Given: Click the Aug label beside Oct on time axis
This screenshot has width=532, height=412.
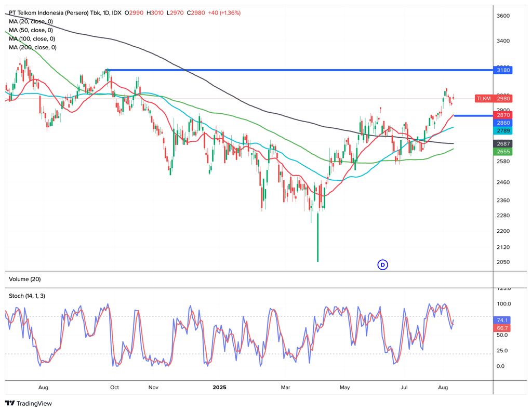Looking at the screenshot, I should (43, 387).
